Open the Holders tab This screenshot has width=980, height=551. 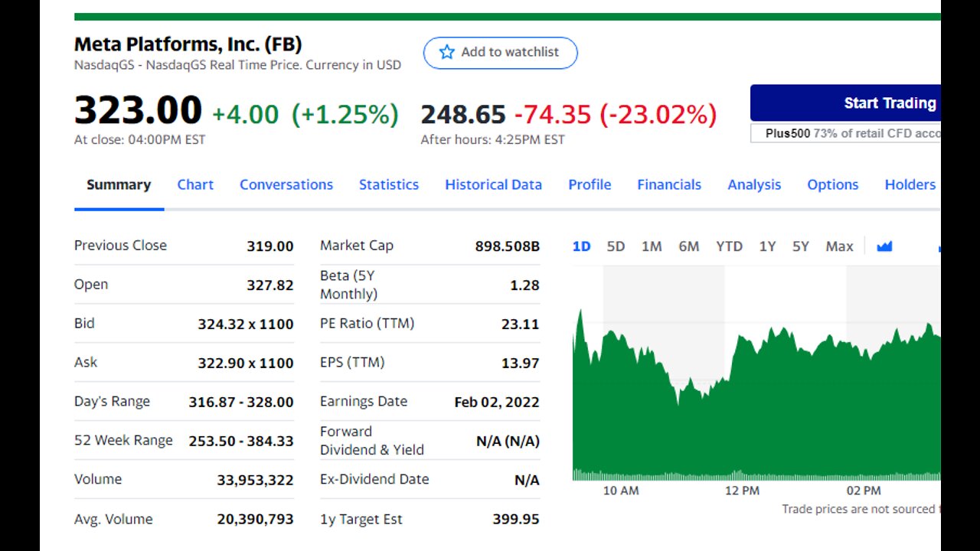[x=910, y=184]
